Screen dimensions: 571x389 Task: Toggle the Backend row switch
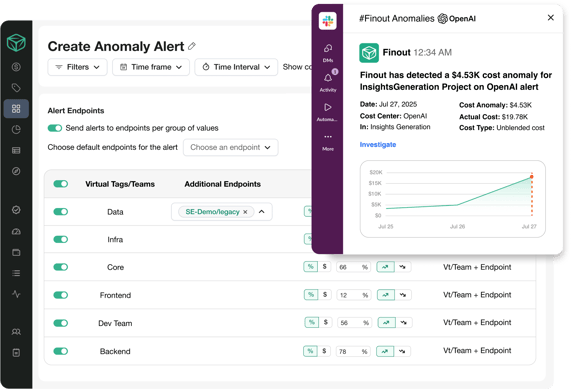coord(61,351)
